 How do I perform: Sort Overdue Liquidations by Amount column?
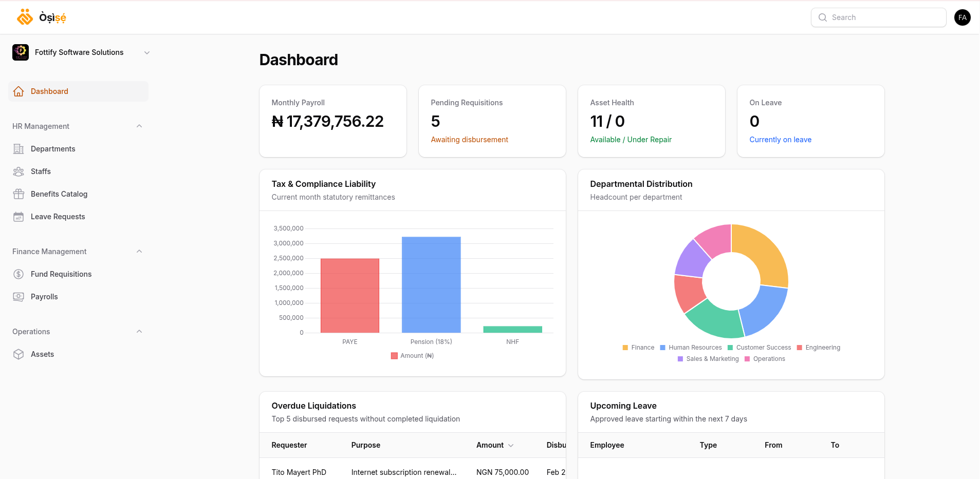[494, 445]
